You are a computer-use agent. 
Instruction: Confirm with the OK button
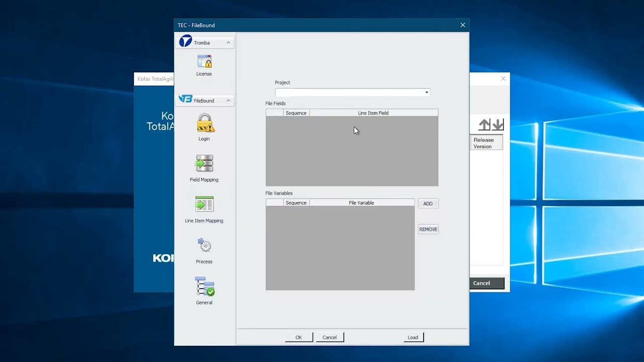[x=299, y=337]
